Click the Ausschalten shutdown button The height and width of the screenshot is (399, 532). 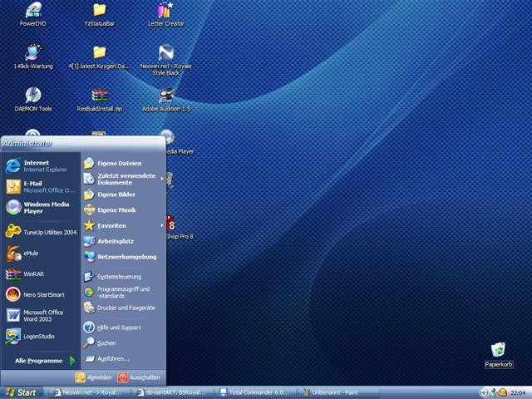click(x=139, y=377)
